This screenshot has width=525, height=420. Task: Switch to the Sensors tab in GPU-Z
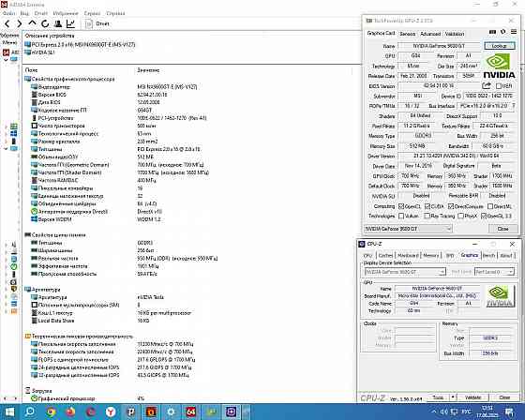pos(408,34)
